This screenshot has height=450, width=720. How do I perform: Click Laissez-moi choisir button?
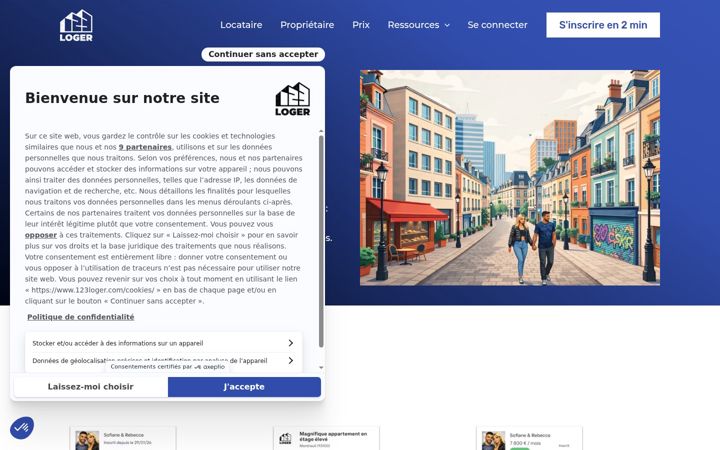[x=90, y=387]
